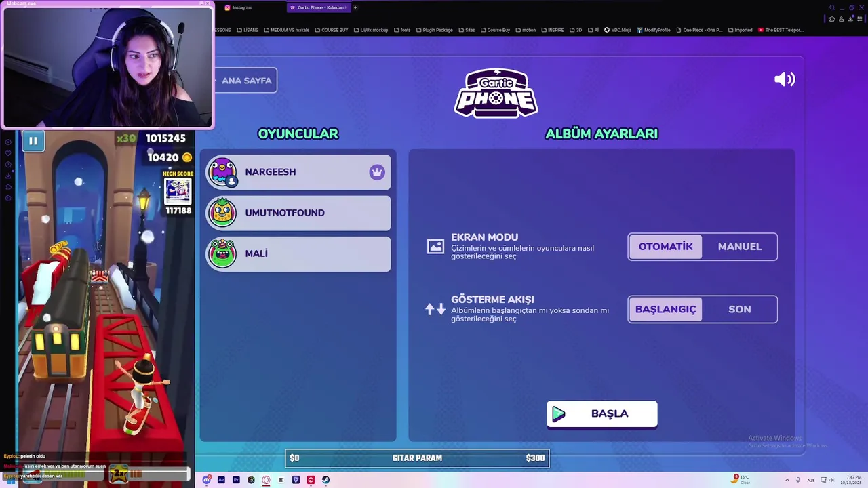Open the fonts bookmark folder
The width and height of the screenshot is (868, 488).
(402, 30)
